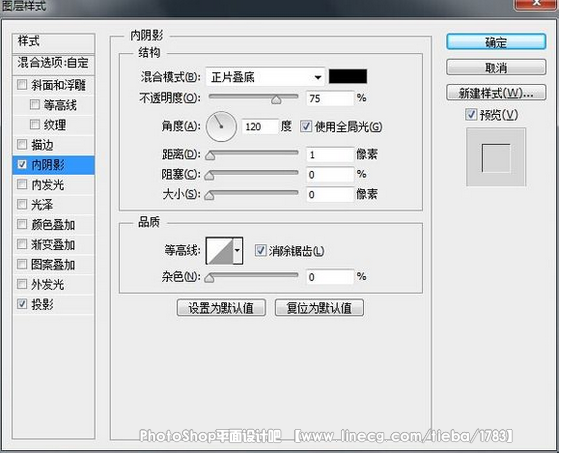Select the 外发光 list row label
The width and height of the screenshot is (563, 453).
tap(48, 285)
